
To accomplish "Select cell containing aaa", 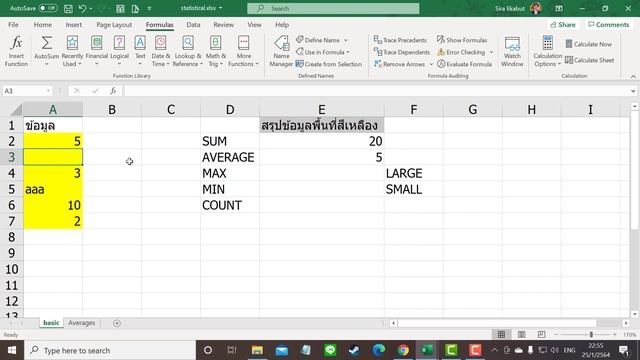I will coord(53,189).
